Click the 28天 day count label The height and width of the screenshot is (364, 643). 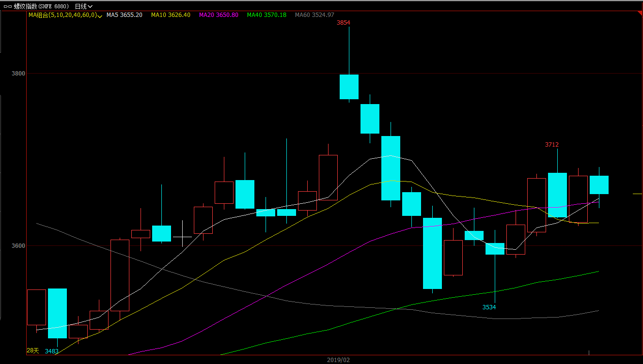tap(33, 350)
